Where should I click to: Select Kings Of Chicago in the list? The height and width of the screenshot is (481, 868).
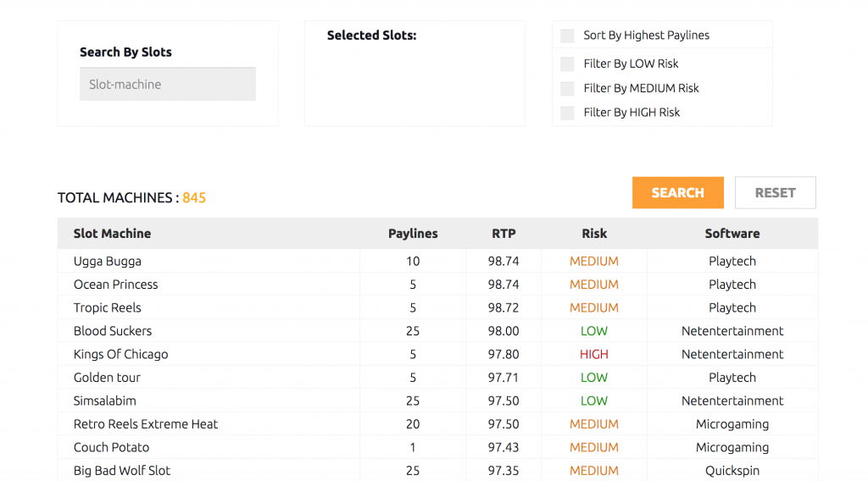point(437,354)
